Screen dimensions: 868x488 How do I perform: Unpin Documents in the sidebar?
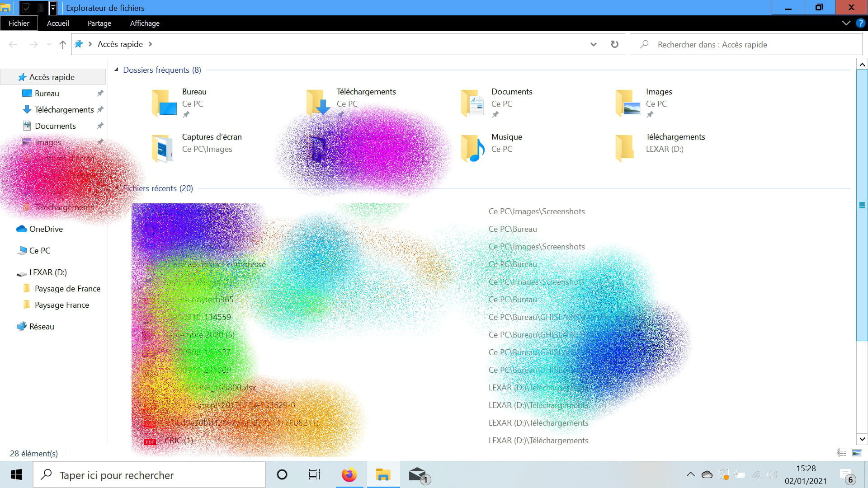pos(100,126)
